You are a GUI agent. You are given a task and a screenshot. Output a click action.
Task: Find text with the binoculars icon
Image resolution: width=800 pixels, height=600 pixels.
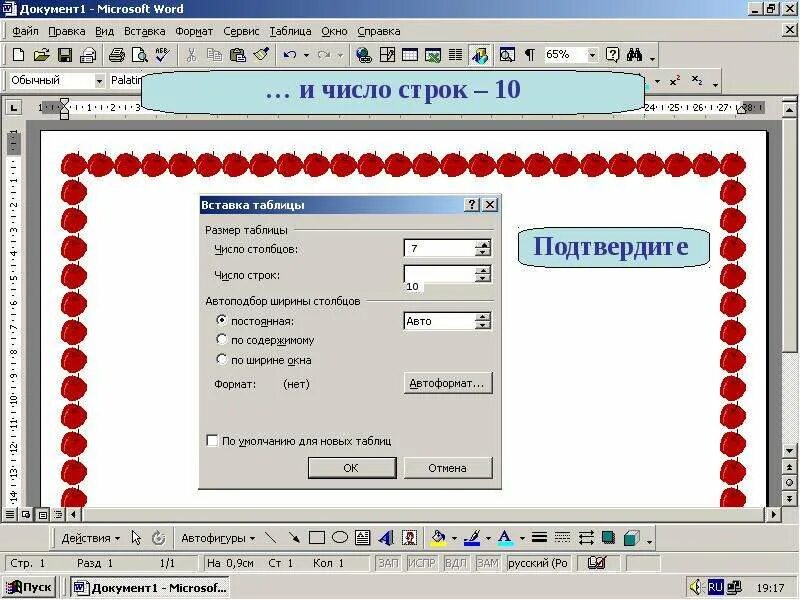click(635, 55)
